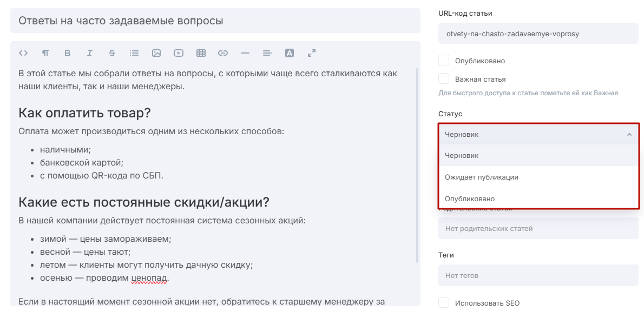Viewport: 644px width, 324px height.
Task: Enable the Использовать SEO checkbox
Action: point(444,303)
